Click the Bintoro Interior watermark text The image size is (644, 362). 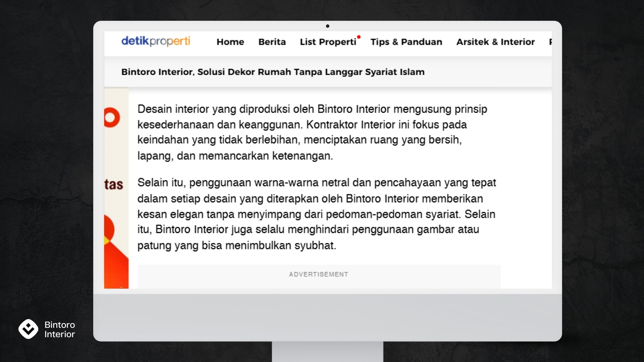coord(60,329)
